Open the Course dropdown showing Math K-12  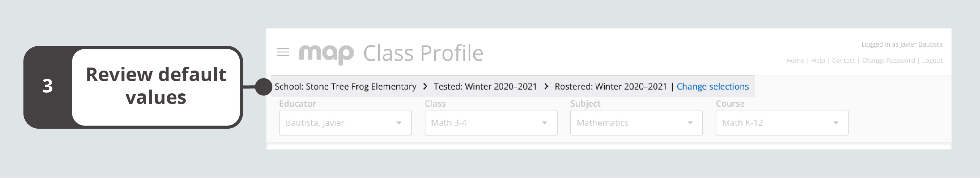pyautogui.click(x=782, y=123)
